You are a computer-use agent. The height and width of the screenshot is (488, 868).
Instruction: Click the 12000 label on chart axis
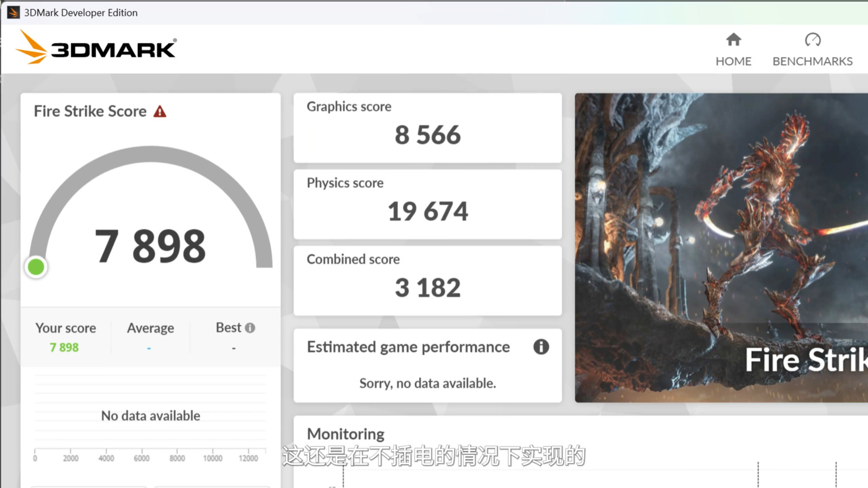248,458
